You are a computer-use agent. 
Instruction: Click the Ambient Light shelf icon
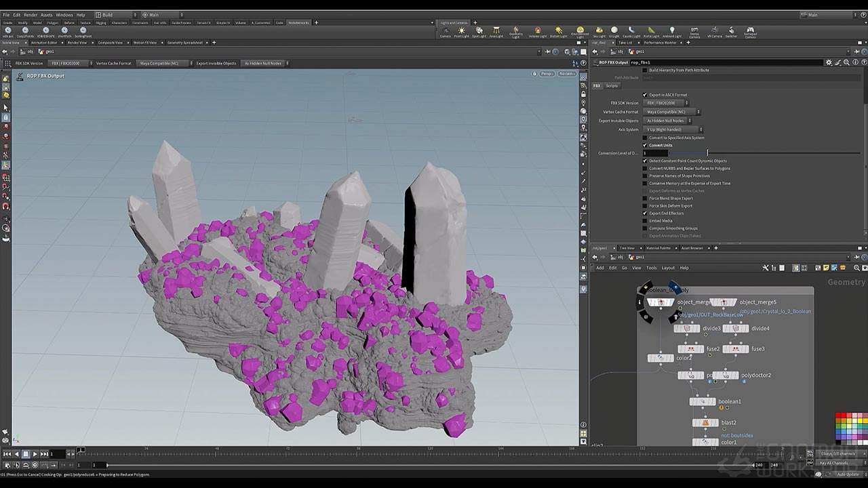coord(671,32)
